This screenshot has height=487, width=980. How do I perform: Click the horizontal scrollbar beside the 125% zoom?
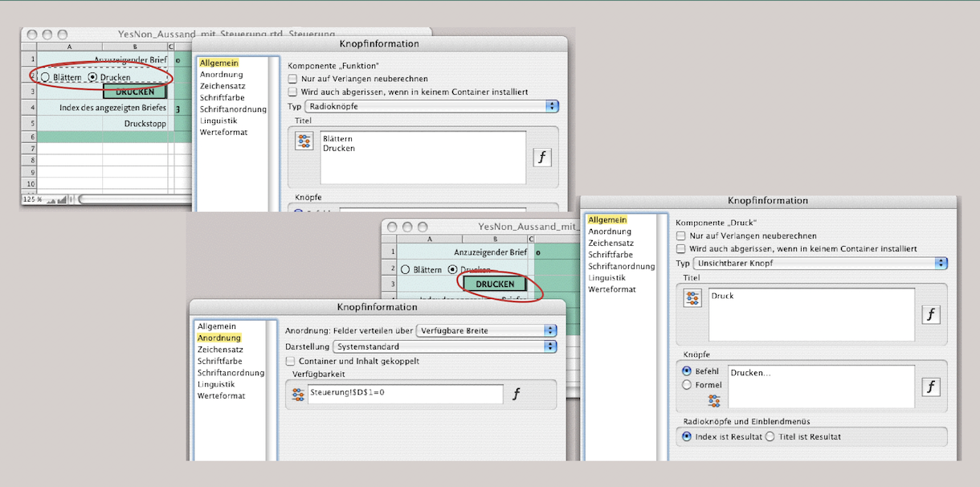pos(127,199)
